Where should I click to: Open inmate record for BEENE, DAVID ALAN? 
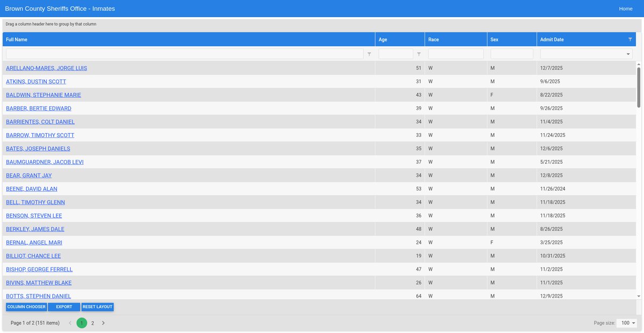pos(32,189)
